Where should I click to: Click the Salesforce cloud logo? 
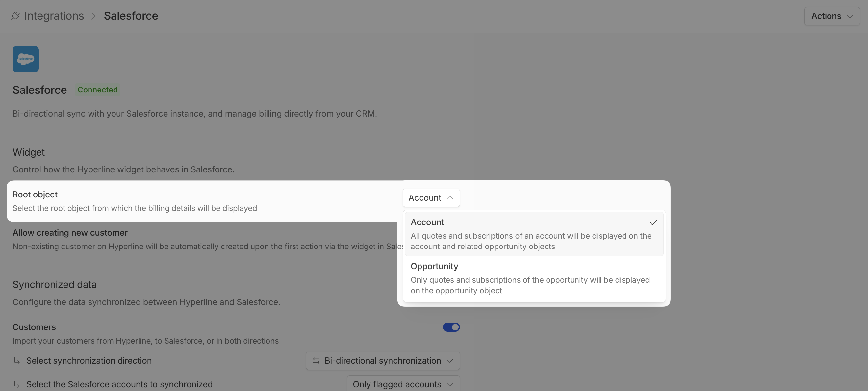(26, 59)
